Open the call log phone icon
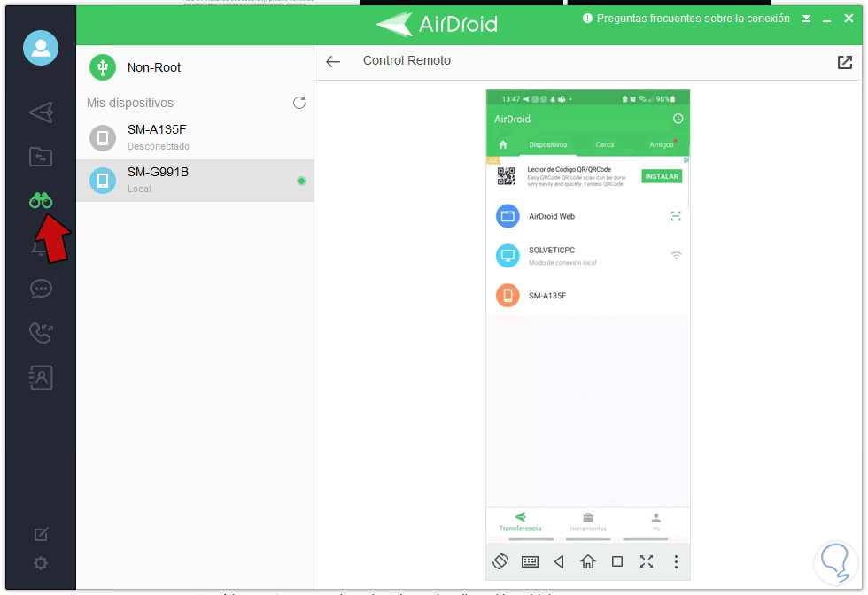The width and height of the screenshot is (868, 595). 41,333
